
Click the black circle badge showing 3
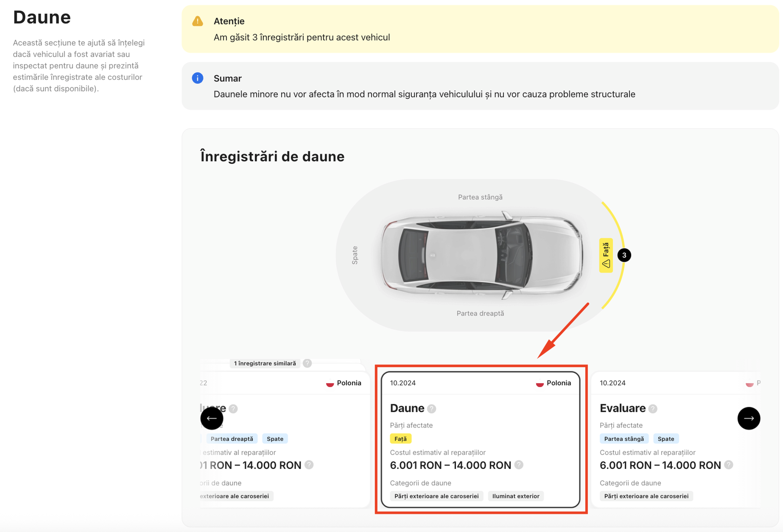(624, 255)
